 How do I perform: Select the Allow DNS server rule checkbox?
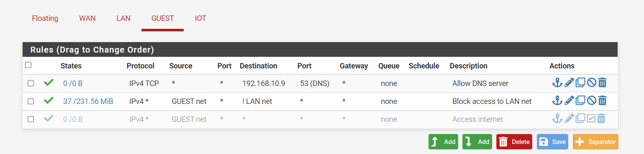31,83
